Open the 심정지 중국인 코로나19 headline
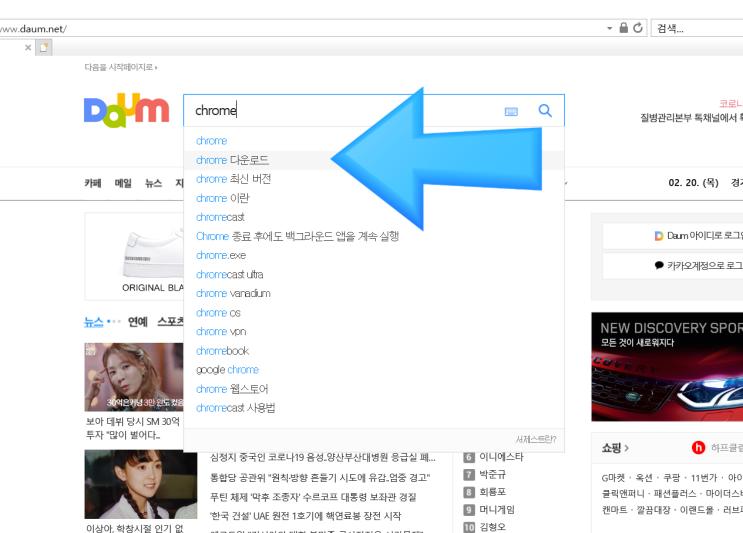This screenshot has height=533, width=743. [x=323, y=457]
